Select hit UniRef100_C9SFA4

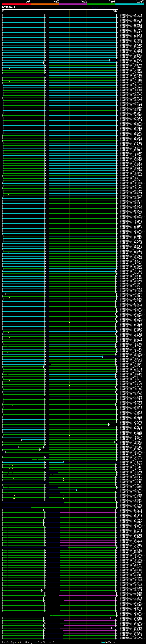[131, 268]
